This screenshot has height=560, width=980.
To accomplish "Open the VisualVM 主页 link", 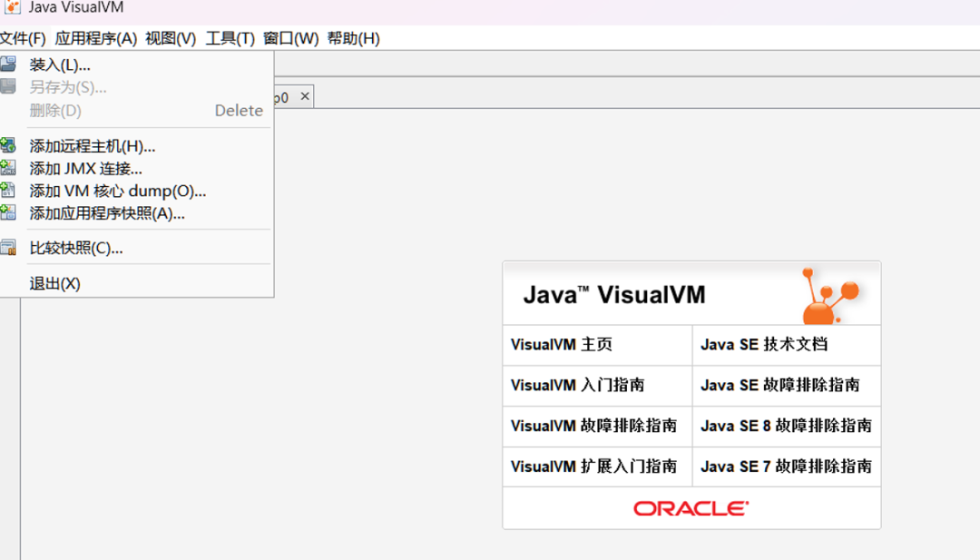I will click(562, 344).
